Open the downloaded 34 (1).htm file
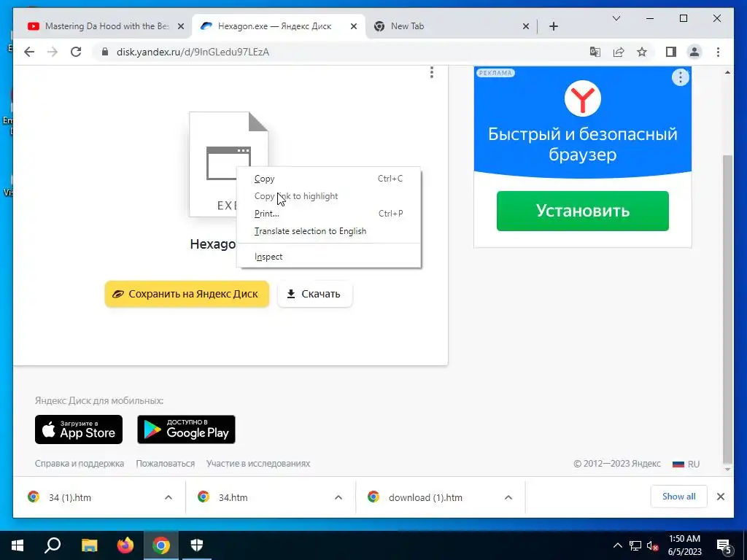The image size is (747, 560). pyautogui.click(x=69, y=497)
